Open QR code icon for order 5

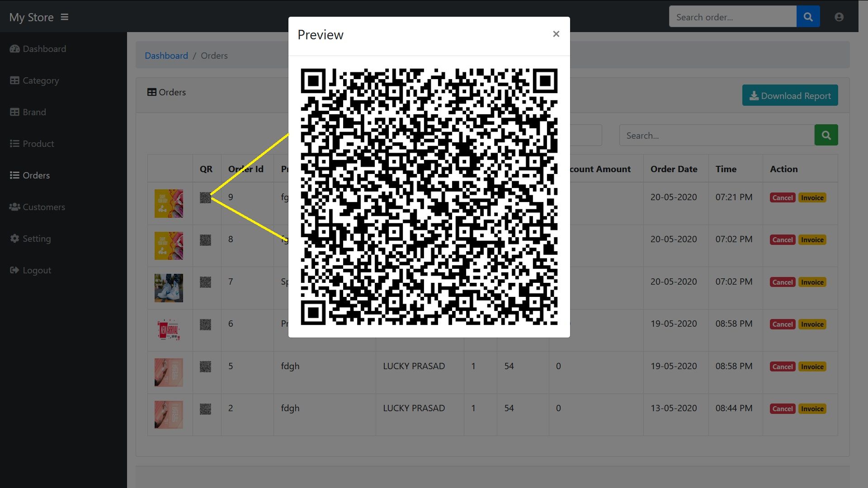tap(205, 366)
